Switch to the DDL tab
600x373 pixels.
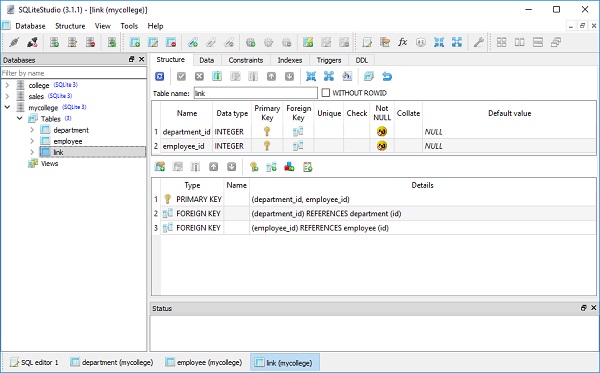click(x=362, y=60)
